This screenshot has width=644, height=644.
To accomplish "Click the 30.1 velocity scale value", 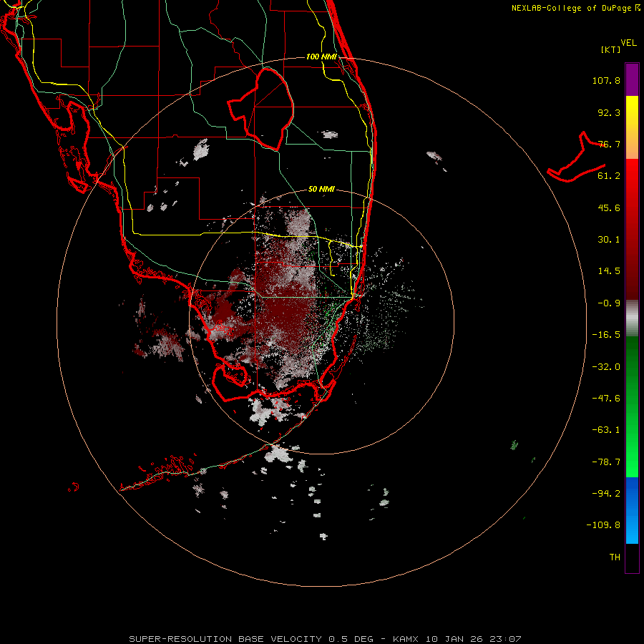I will pyautogui.click(x=609, y=240).
